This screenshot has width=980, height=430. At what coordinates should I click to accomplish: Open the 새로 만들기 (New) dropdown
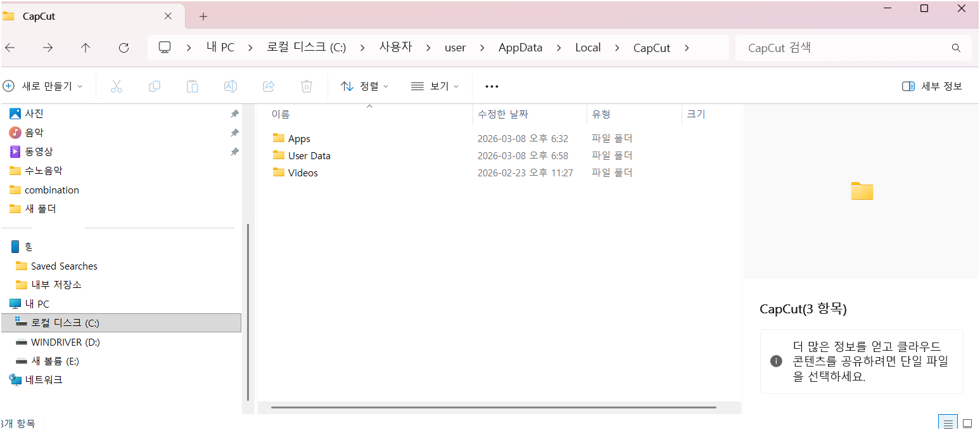tap(43, 86)
